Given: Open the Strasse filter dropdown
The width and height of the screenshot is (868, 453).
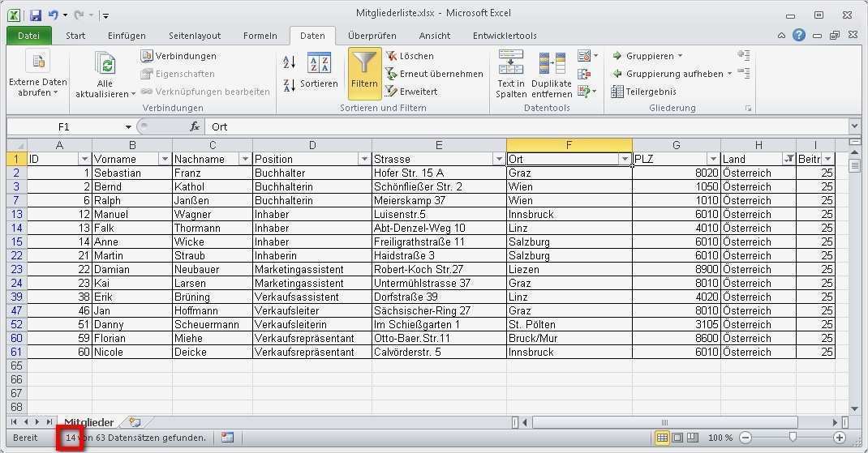Looking at the screenshot, I should click(499, 160).
